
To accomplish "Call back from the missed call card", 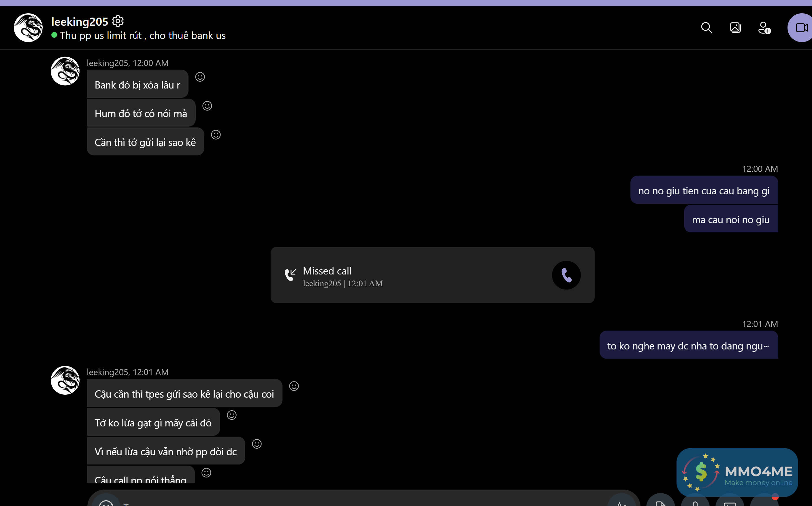I will [566, 275].
